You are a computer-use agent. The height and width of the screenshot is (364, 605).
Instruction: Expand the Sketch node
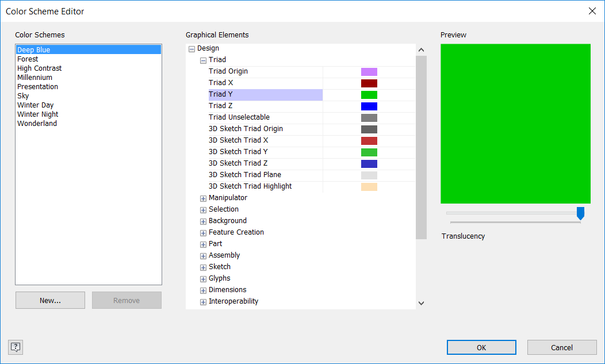click(x=203, y=267)
